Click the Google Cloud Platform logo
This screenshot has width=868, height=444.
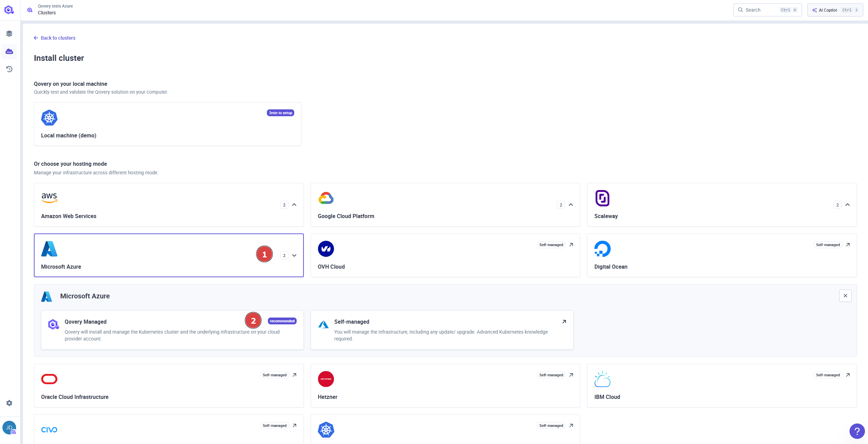(x=326, y=198)
